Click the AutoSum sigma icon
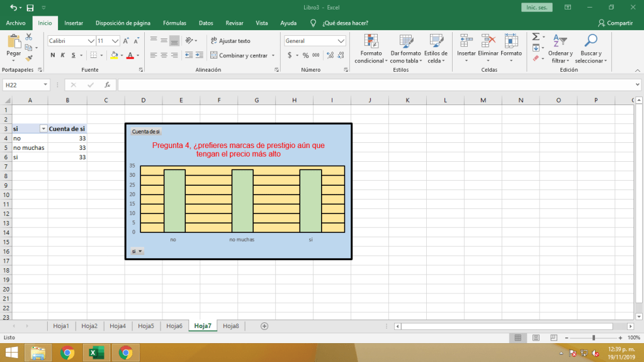Screen dimensions: 644x362 536,37
